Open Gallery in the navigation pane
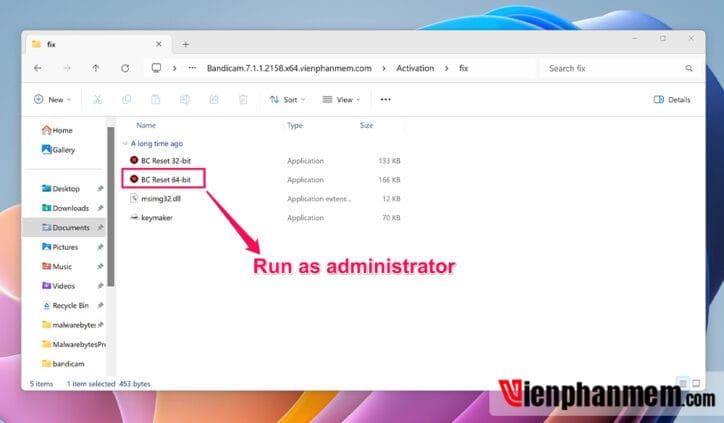 pyautogui.click(x=58, y=150)
